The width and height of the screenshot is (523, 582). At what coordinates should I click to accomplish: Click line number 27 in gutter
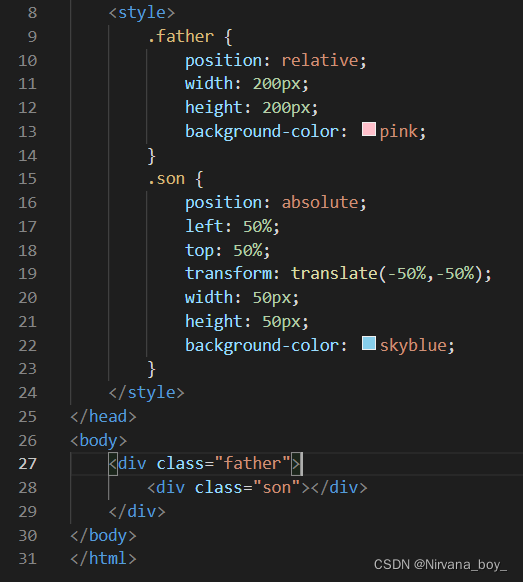[28, 464]
